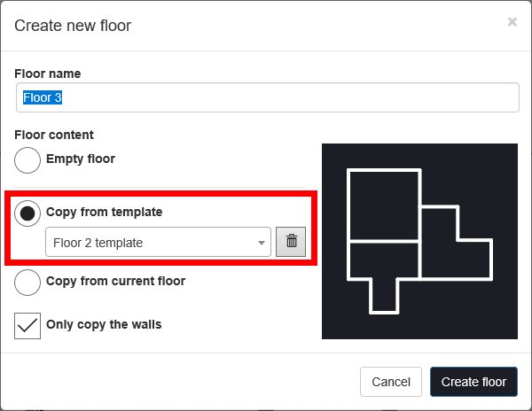Delete the selected Floor 2 template
This screenshot has height=411, width=532.
(290, 242)
